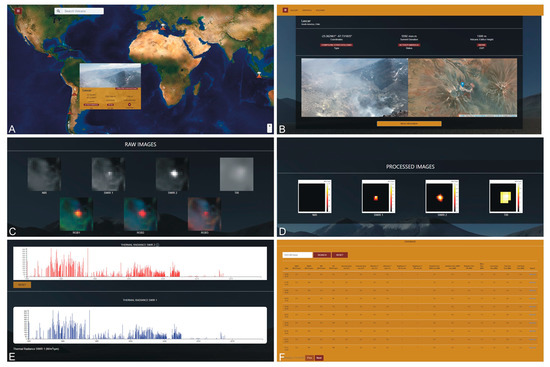Click the red home icon in orange navbar
The height and width of the screenshot is (367, 550).
286,10
